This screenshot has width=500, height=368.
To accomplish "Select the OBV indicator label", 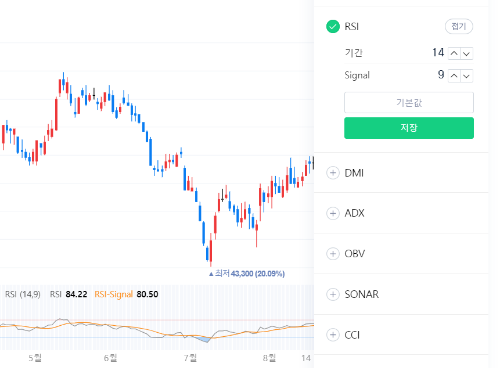I will 355,254.
